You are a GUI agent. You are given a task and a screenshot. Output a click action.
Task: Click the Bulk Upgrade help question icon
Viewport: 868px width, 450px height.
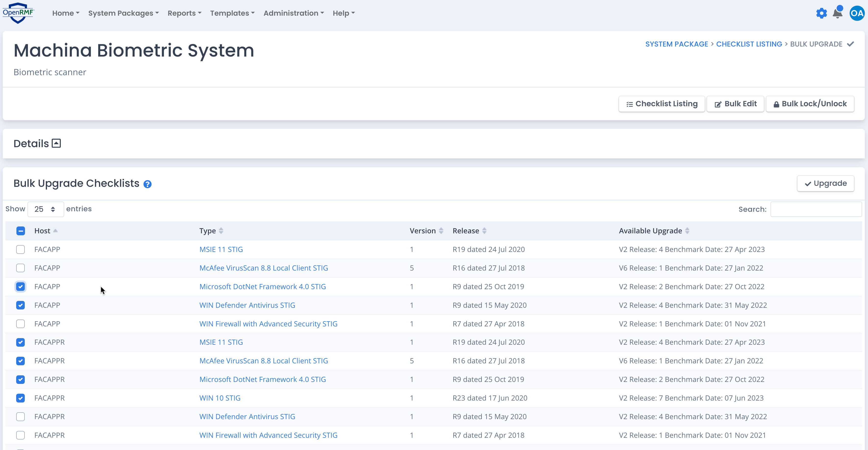coord(147,184)
